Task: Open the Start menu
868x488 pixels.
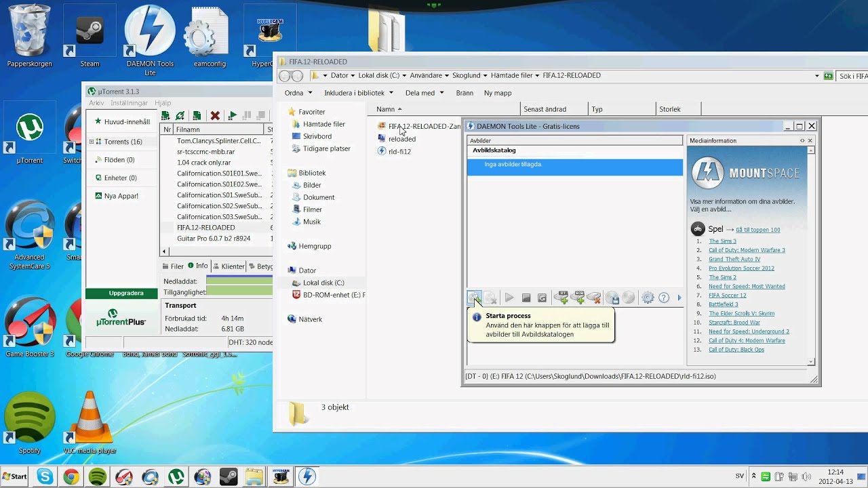Action: coord(14,476)
